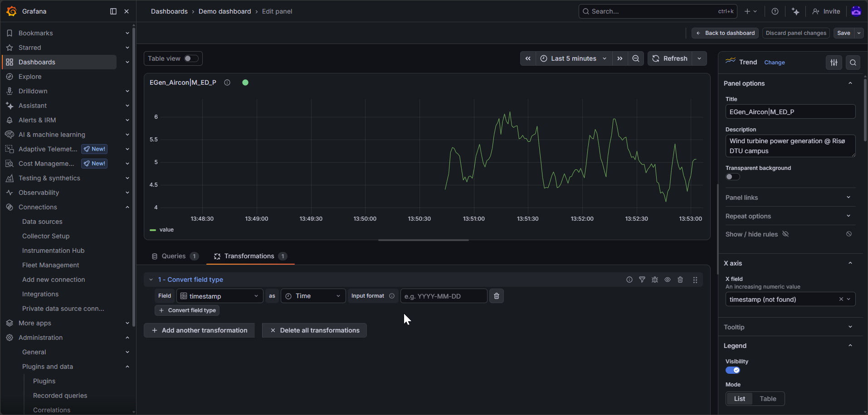Open Data sources under Connections
The width and height of the screenshot is (868, 415).
[42, 222]
